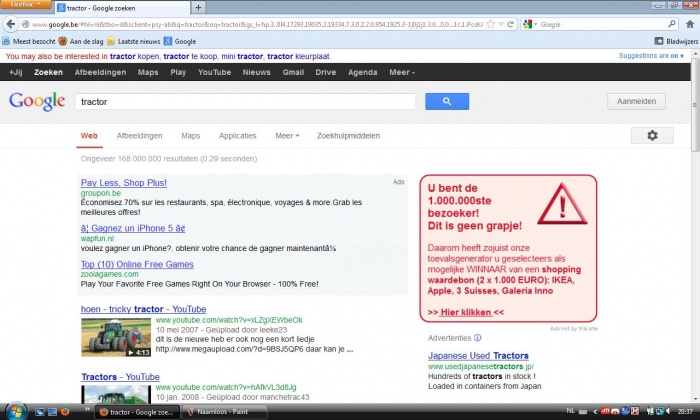Open Aan de slag bookmark
Viewport: 700px width, 420px height.
point(81,41)
